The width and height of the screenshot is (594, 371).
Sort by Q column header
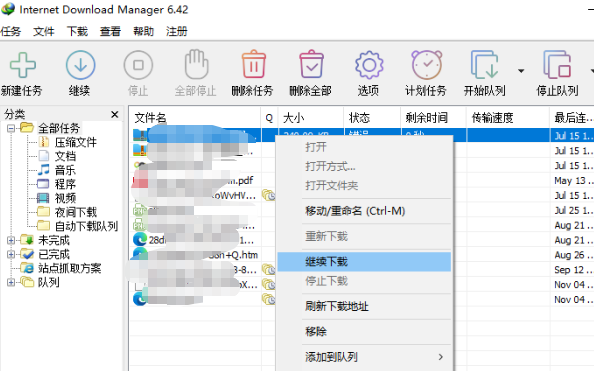click(269, 118)
